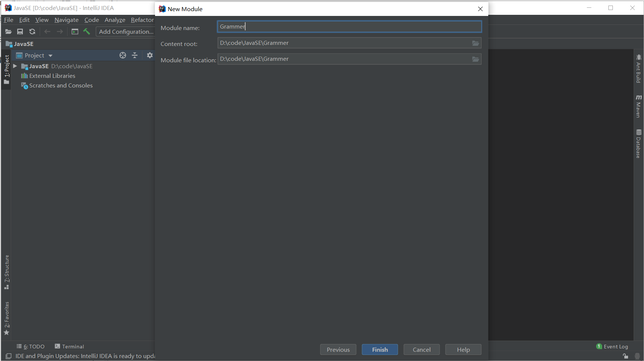644x361 pixels.
Task: Open the Code menu
Action: click(x=92, y=20)
